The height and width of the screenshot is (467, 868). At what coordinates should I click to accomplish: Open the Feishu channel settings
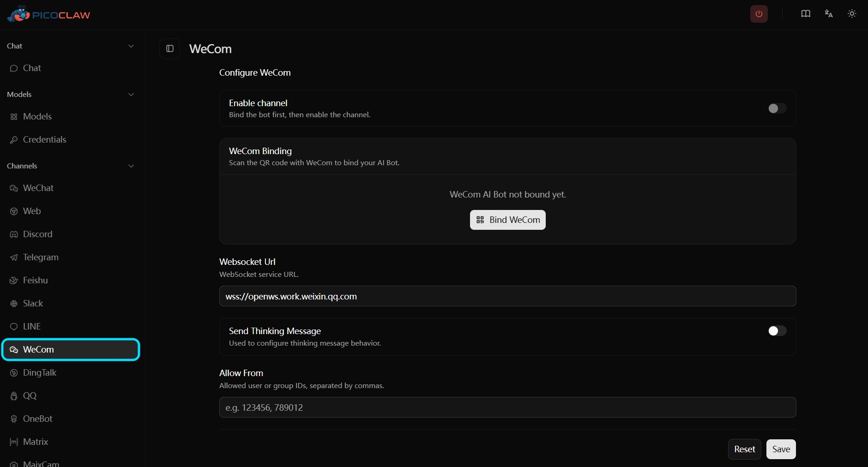(x=71, y=281)
